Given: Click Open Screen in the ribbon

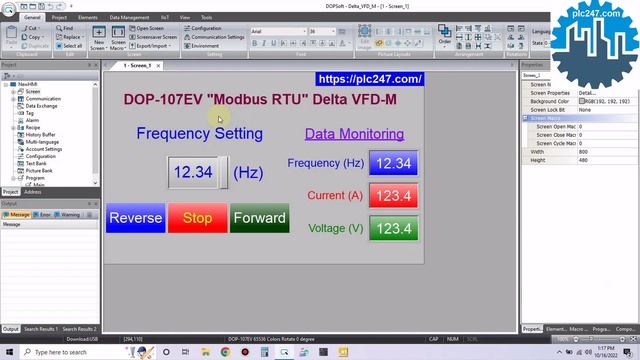Looking at the screenshot, I should click(x=147, y=28).
